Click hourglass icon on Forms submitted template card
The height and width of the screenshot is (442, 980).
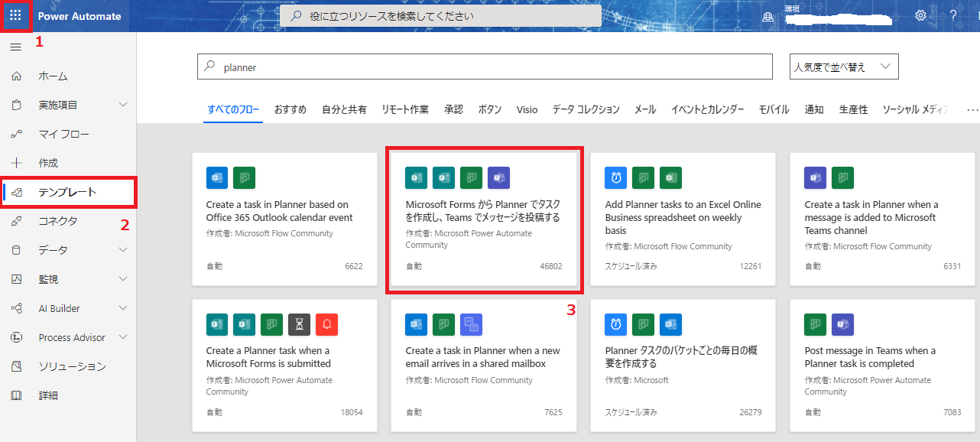[299, 324]
